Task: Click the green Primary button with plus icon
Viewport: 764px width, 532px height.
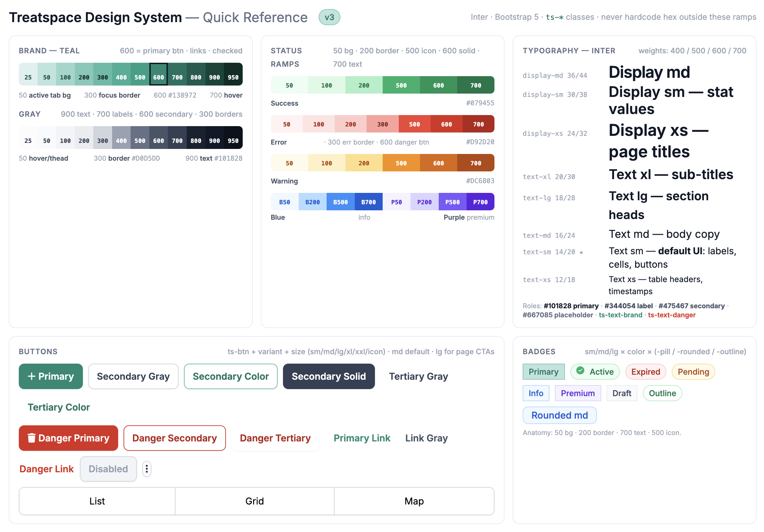Action: 51,376
